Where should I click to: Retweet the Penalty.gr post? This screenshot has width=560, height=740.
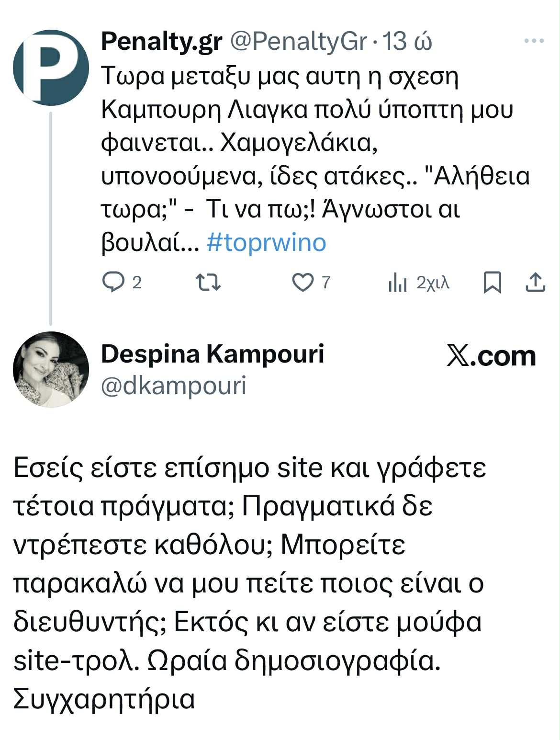pyautogui.click(x=209, y=283)
